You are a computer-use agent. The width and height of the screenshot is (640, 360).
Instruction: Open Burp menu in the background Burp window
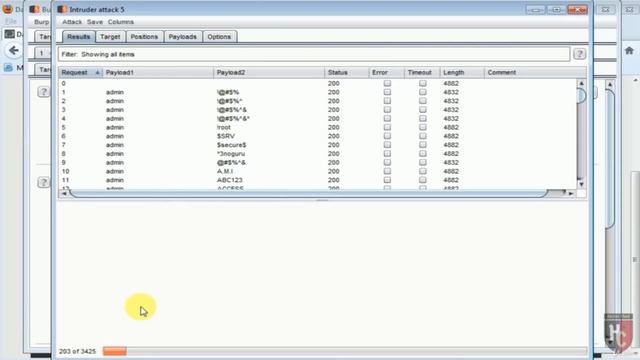pyautogui.click(x=41, y=22)
